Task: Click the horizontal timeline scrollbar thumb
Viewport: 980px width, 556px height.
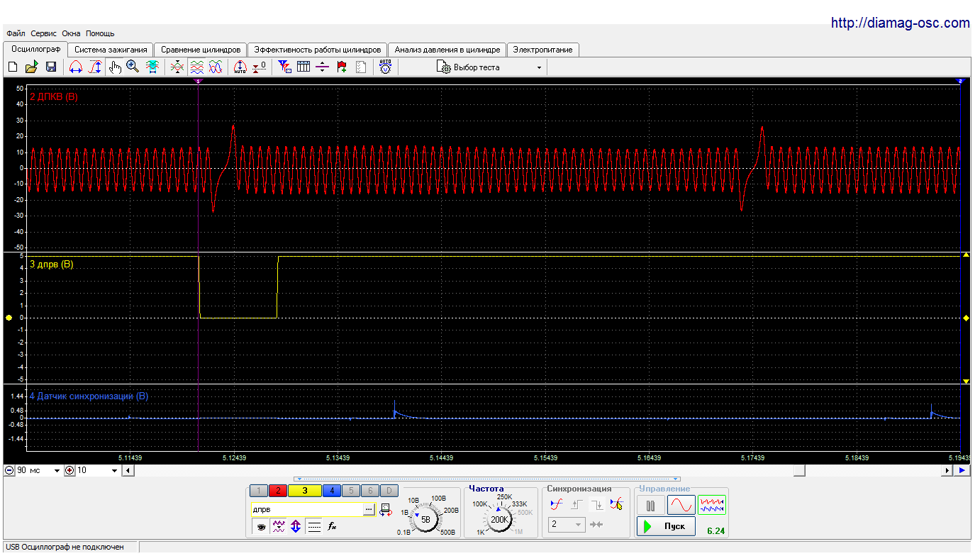Action: coord(799,470)
